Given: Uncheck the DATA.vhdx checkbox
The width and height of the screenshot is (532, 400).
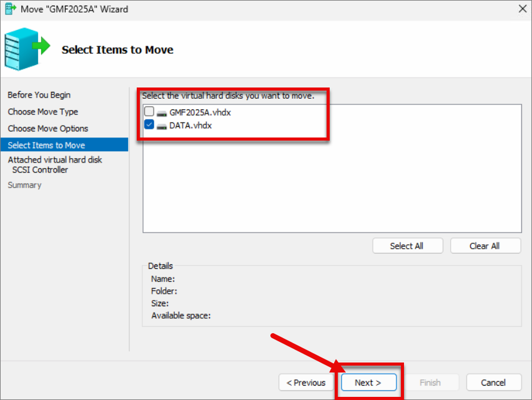Looking at the screenshot, I should pyautogui.click(x=149, y=124).
